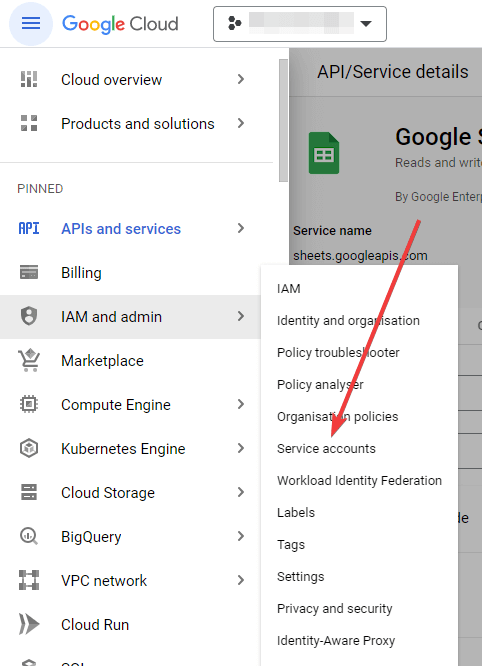The height and width of the screenshot is (666, 482).
Task: Open the Google Cloud home logo
Action: tap(120, 24)
